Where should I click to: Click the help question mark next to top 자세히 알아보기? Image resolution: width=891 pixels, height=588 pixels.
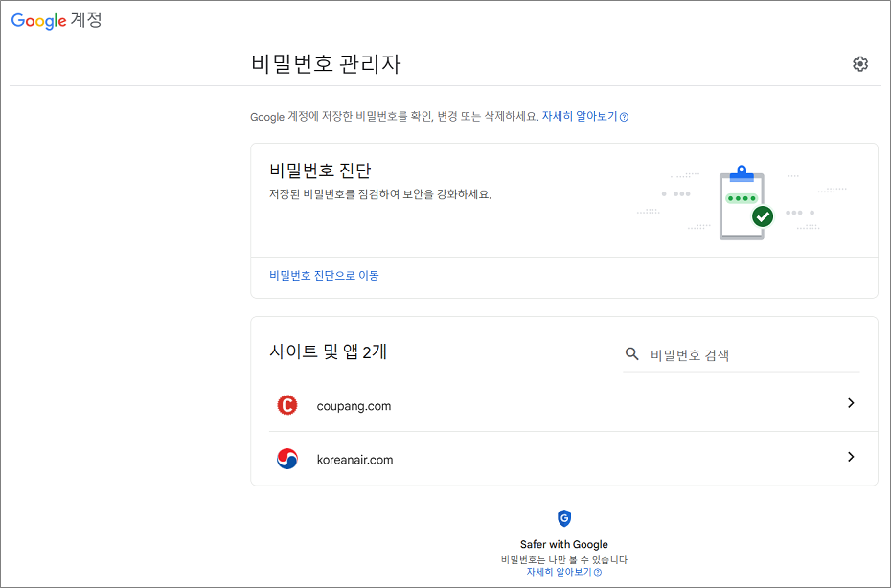623,114
